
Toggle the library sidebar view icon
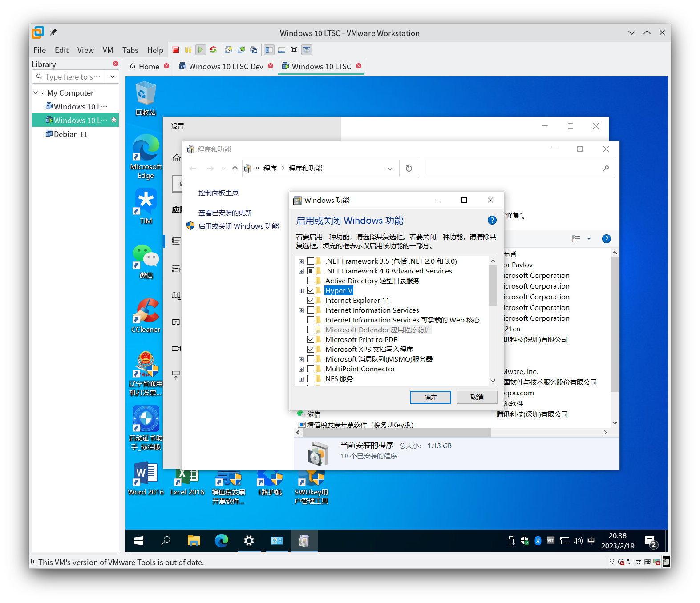click(269, 50)
